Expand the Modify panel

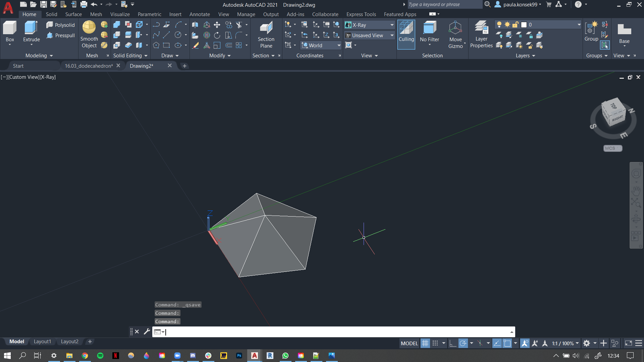(220, 55)
